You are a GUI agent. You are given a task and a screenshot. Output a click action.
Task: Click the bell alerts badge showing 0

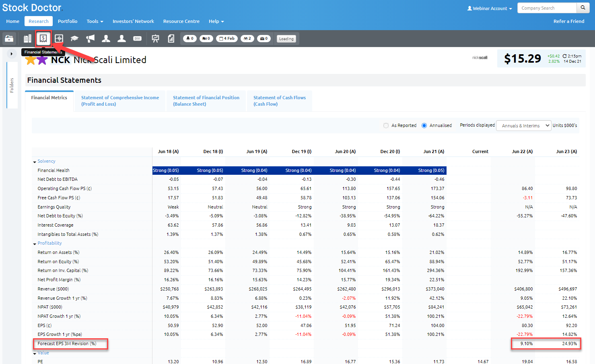pyautogui.click(x=190, y=39)
